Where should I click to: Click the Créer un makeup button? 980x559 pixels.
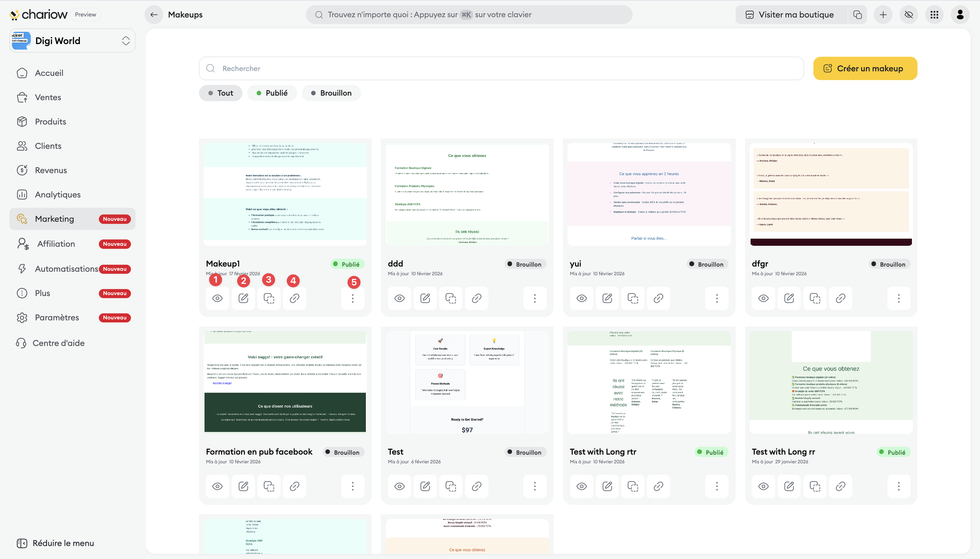tap(865, 68)
